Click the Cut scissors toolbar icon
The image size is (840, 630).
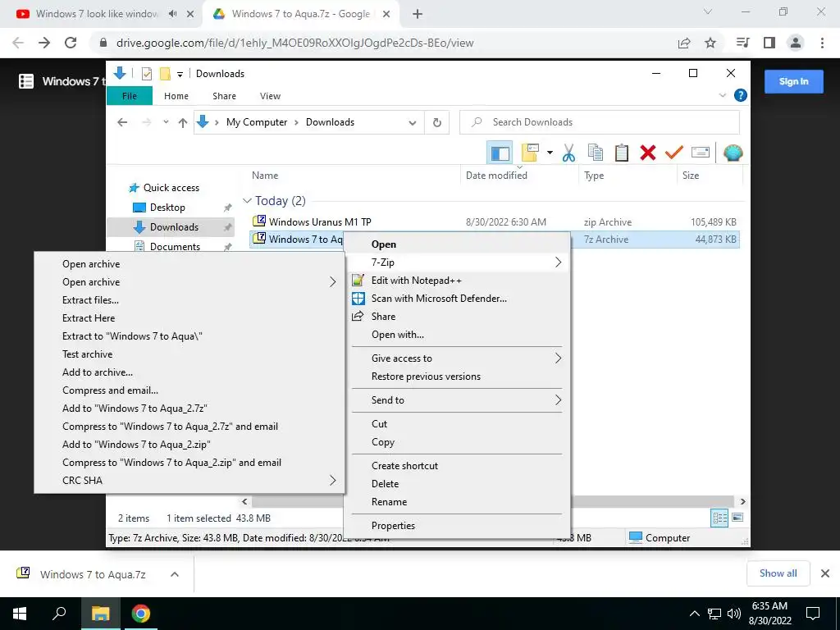pos(568,153)
